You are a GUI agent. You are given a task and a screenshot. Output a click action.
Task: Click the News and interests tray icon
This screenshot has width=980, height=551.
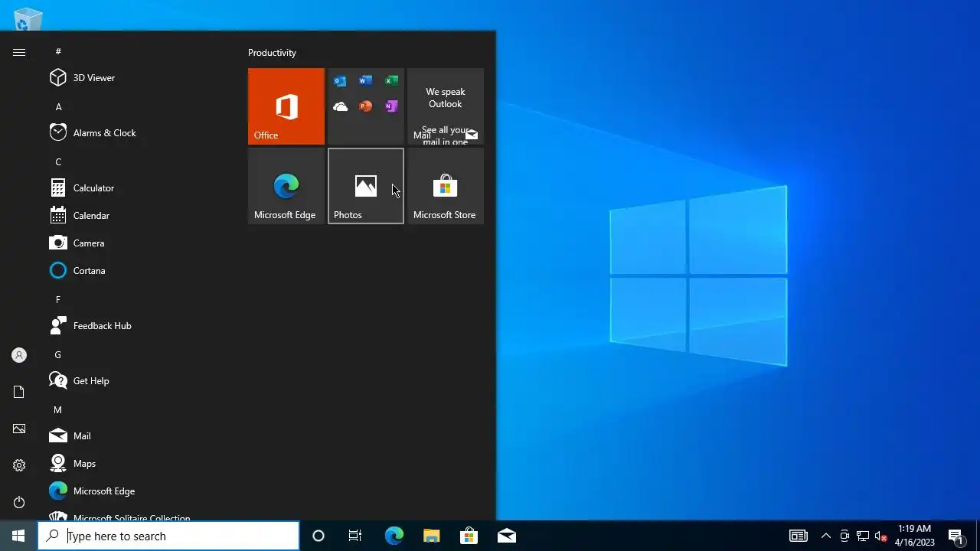pyautogui.click(x=799, y=536)
